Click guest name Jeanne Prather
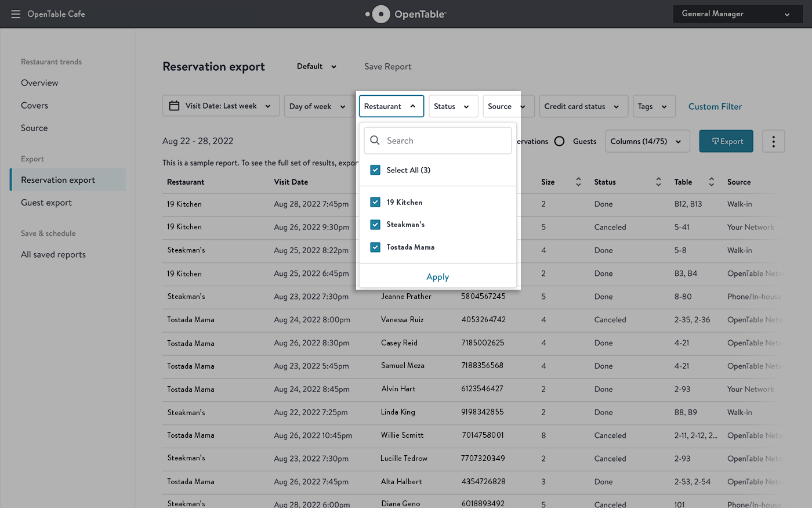The height and width of the screenshot is (508, 812). (406, 297)
